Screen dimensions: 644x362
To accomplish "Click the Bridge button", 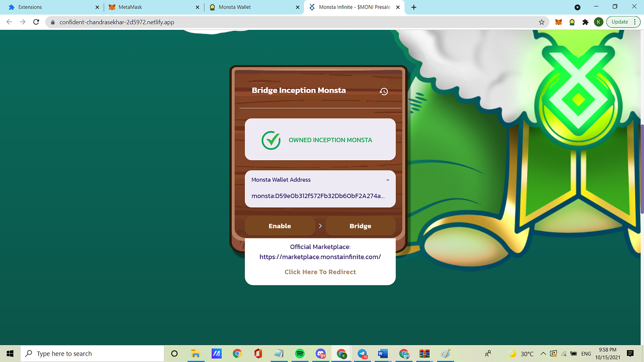I will click(360, 226).
